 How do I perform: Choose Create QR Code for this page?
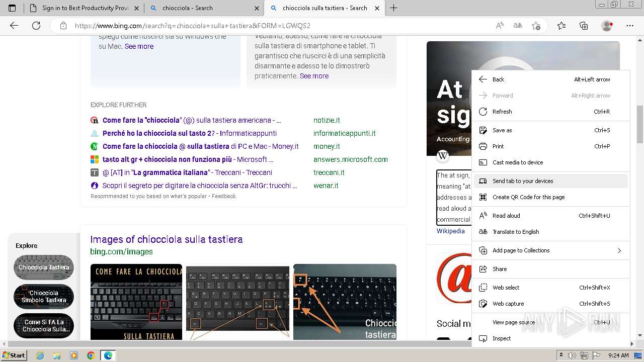551,197
